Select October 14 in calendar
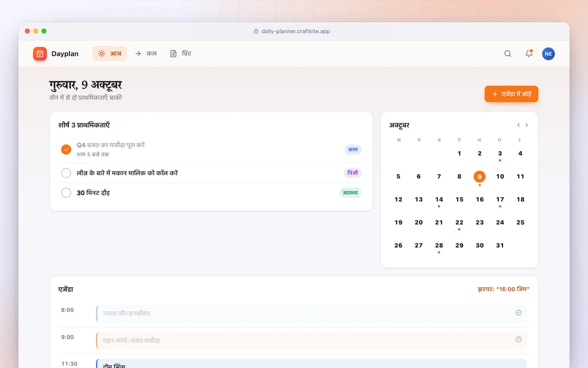The width and height of the screenshot is (588, 368). pyautogui.click(x=439, y=200)
